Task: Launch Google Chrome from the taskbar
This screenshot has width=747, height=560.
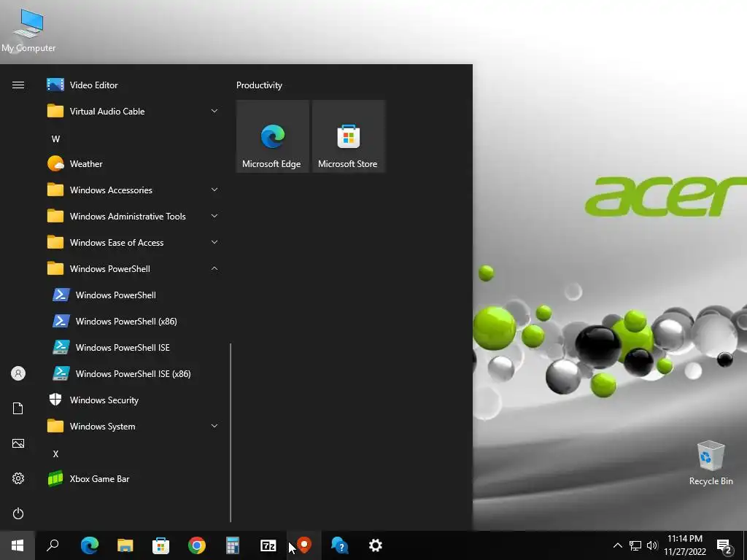Action: 197,545
